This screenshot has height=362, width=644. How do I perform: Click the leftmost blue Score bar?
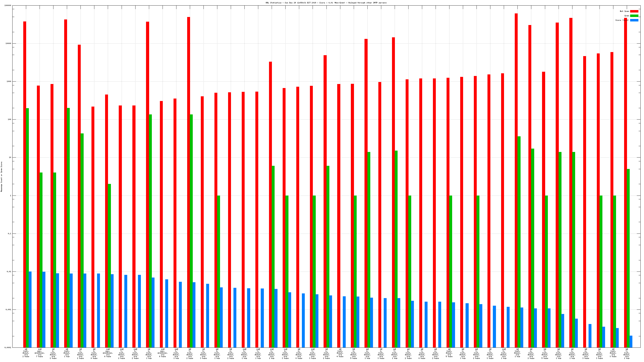tap(30, 309)
